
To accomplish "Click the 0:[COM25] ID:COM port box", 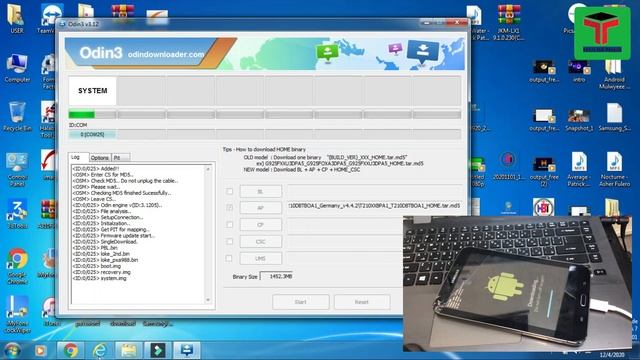I will coord(92,134).
